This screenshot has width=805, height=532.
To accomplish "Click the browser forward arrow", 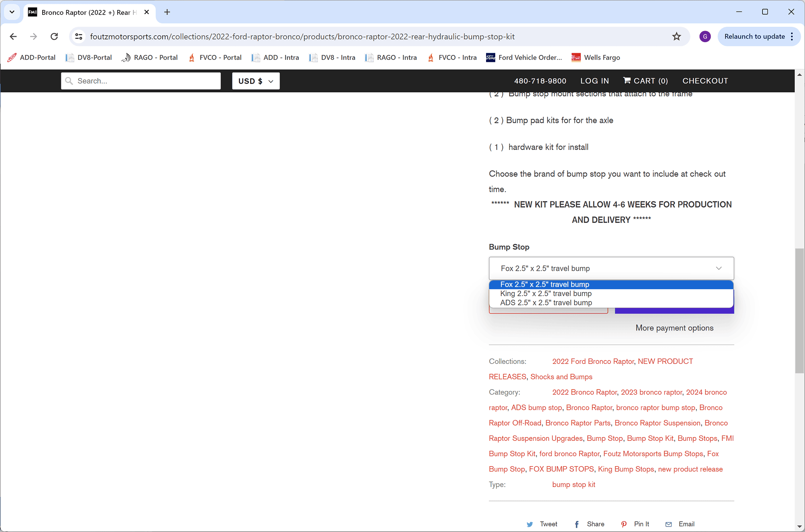I will pos(34,36).
